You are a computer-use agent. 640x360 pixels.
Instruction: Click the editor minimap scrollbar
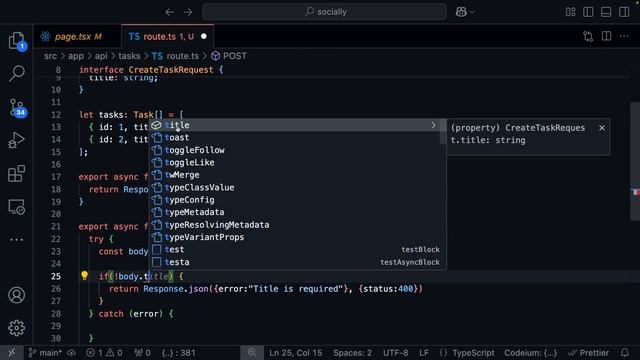click(635, 161)
